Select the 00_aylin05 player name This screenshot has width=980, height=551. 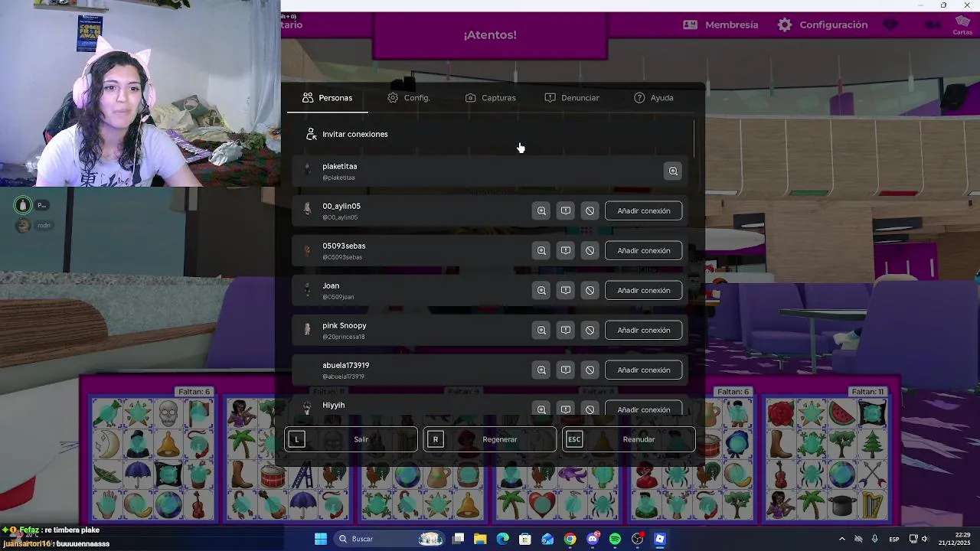pos(341,206)
